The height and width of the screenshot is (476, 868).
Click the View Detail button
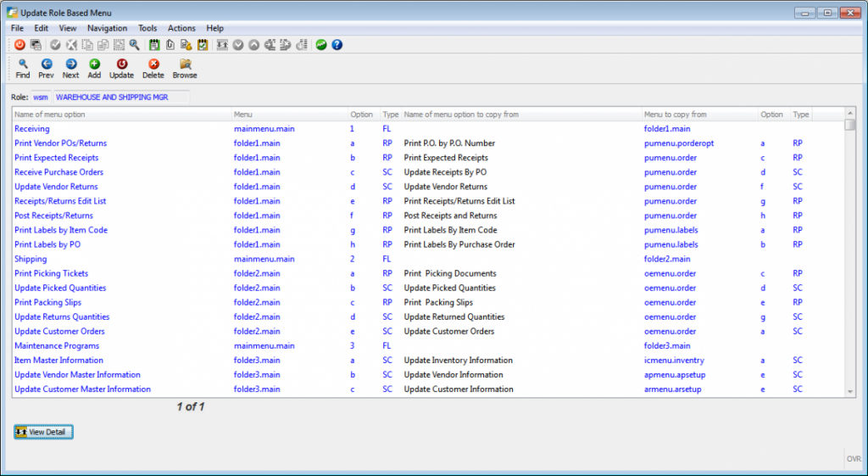point(44,432)
